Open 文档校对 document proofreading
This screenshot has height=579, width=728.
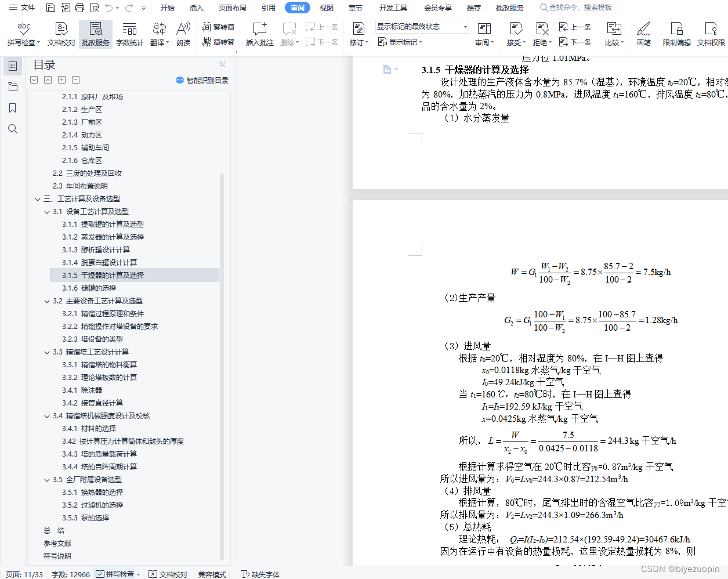click(x=61, y=34)
